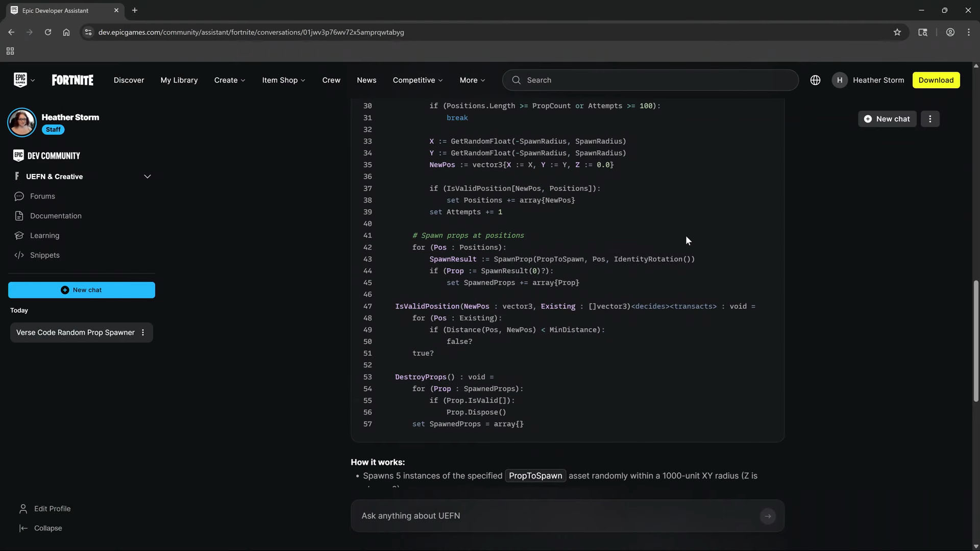The height and width of the screenshot is (551, 980).
Task: Click the Ask anything about UEFN field
Action: 556,516
